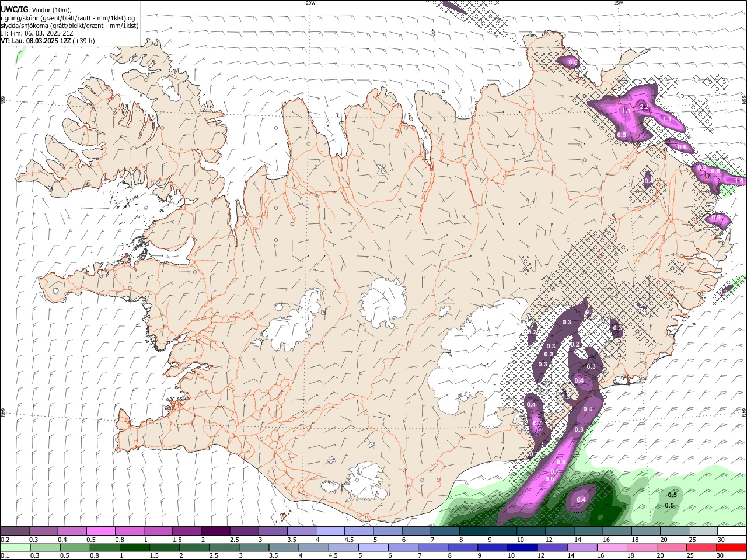Click the upper scale swatch between 12 and 14
This screenshot has height=560, width=747.
click(x=559, y=531)
